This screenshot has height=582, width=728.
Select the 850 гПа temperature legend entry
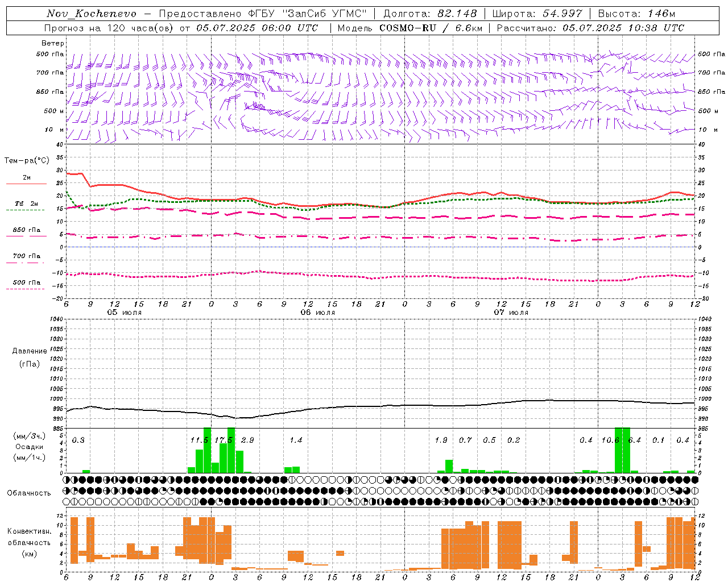click(26, 231)
